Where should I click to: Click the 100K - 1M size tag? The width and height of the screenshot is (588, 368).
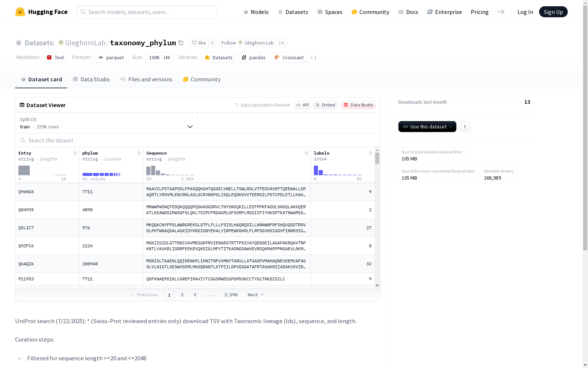point(159,57)
